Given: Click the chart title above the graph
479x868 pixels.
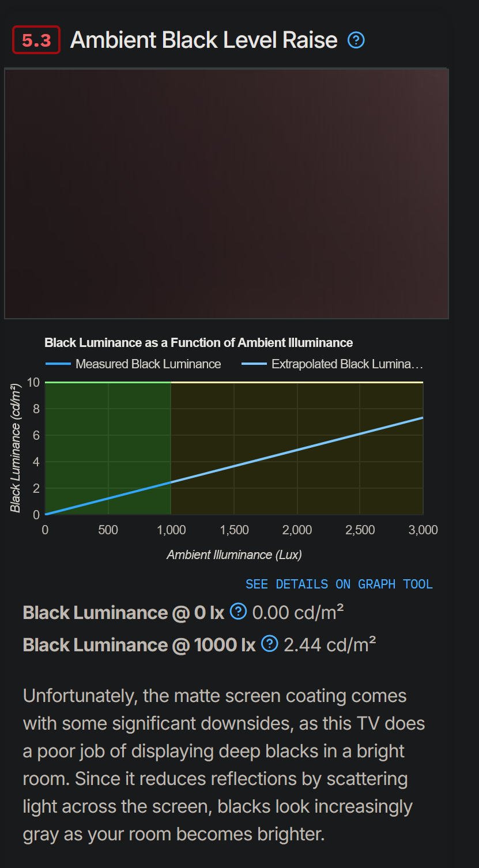Looking at the screenshot, I should tap(199, 342).
